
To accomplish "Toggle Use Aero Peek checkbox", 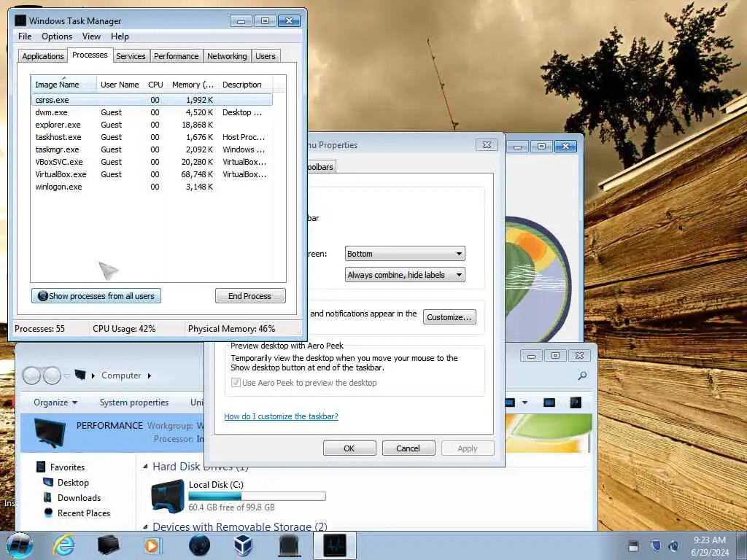I will pyautogui.click(x=236, y=382).
